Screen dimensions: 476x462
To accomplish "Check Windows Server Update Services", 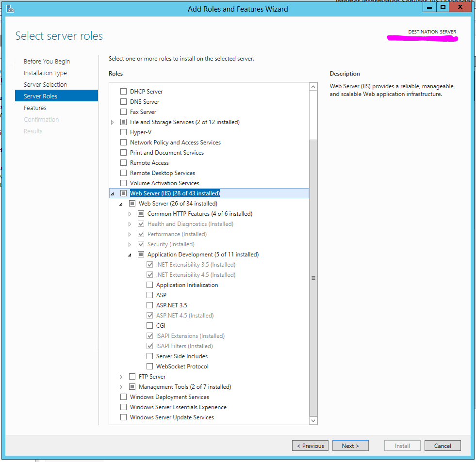I will [x=124, y=417].
